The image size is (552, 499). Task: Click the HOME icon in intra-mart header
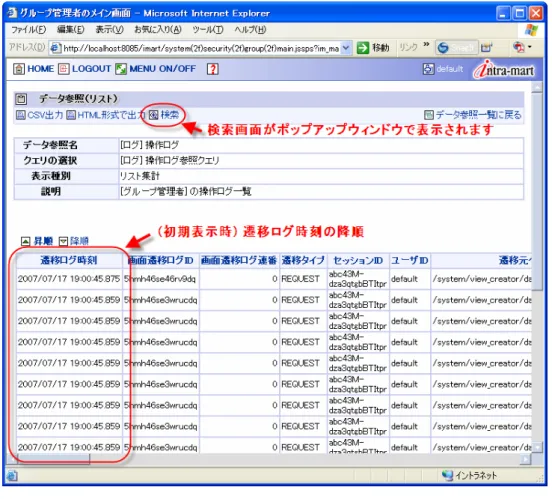[x=19, y=69]
